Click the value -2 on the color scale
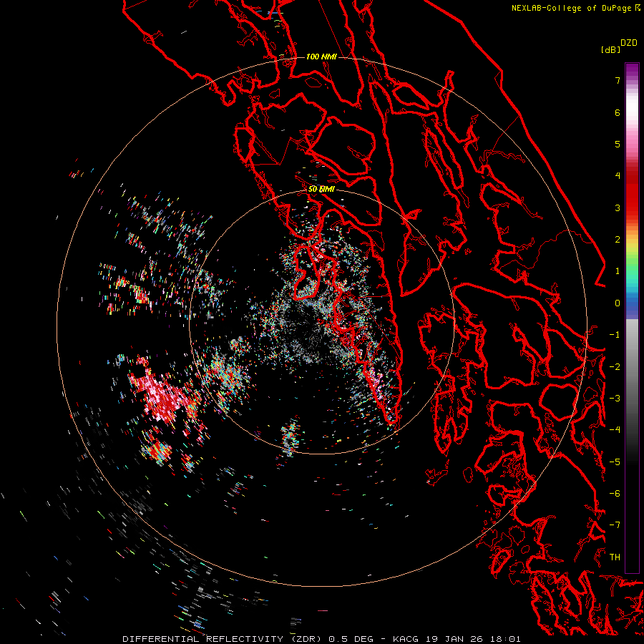Screen dimensions: 644x644 (x=615, y=367)
